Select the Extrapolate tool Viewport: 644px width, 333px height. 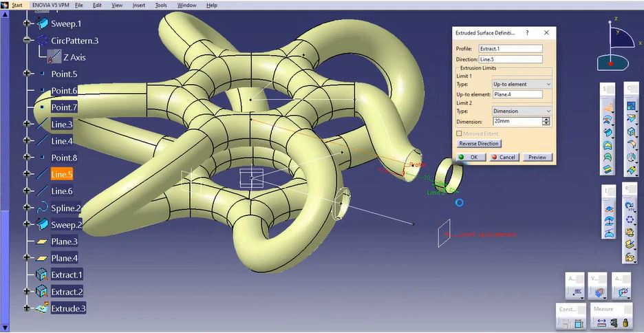click(631, 169)
